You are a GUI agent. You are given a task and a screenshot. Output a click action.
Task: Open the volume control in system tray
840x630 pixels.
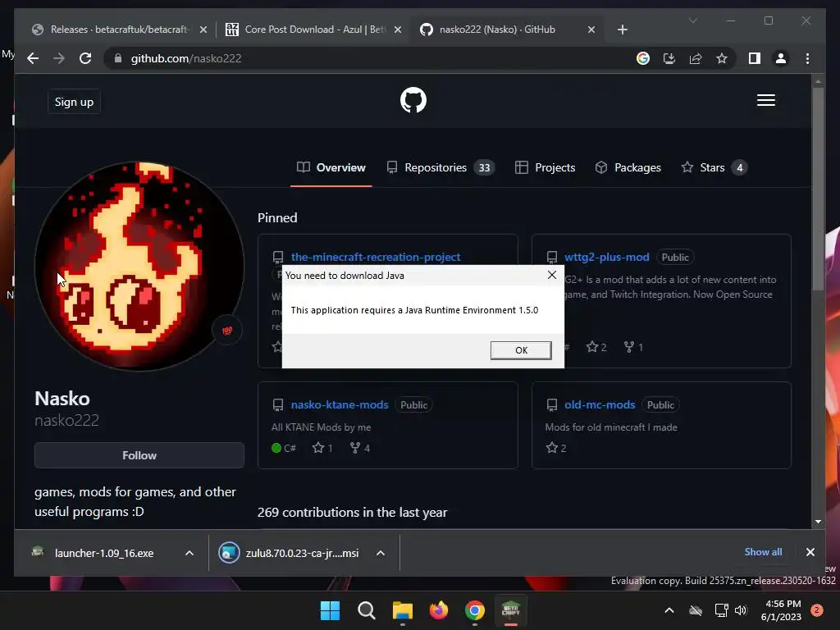[741, 610]
